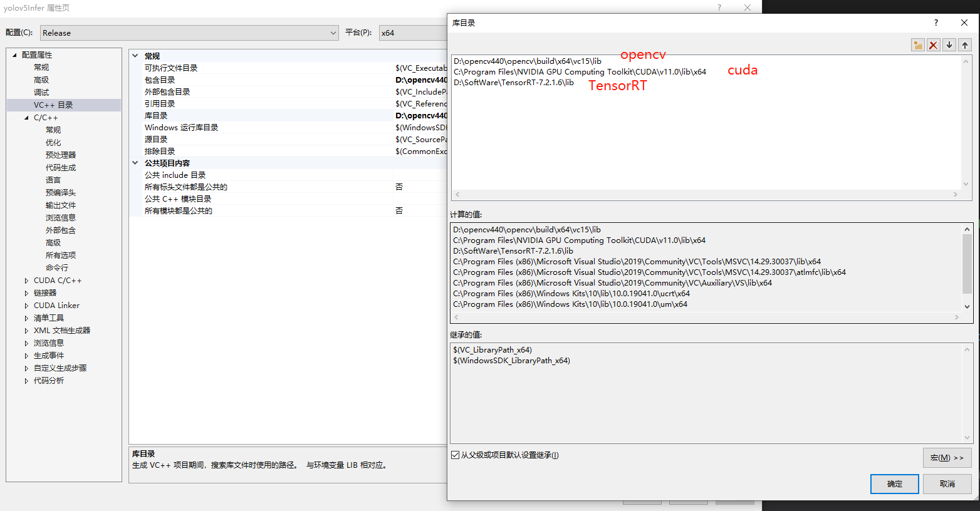Move selected path up with arrow icon
Viewport: 980px width, 511px height.
click(965, 45)
